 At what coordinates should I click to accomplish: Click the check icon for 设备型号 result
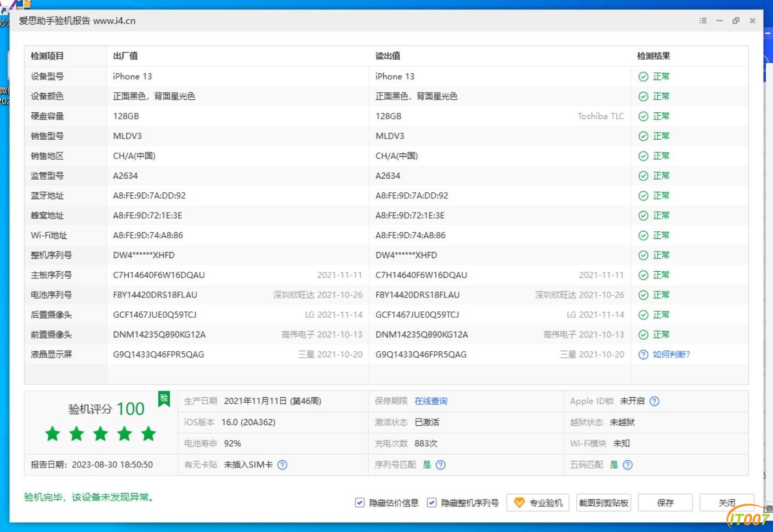[x=644, y=77]
